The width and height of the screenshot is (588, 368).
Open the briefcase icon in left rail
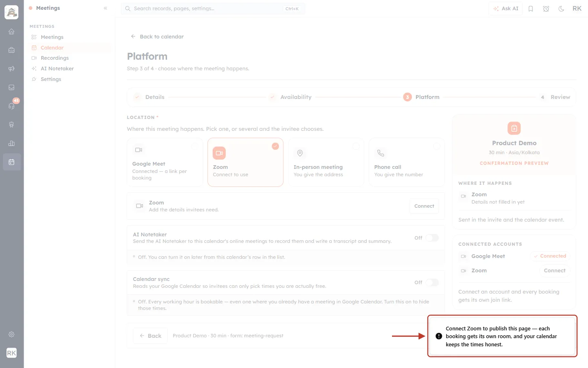tap(11, 50)
